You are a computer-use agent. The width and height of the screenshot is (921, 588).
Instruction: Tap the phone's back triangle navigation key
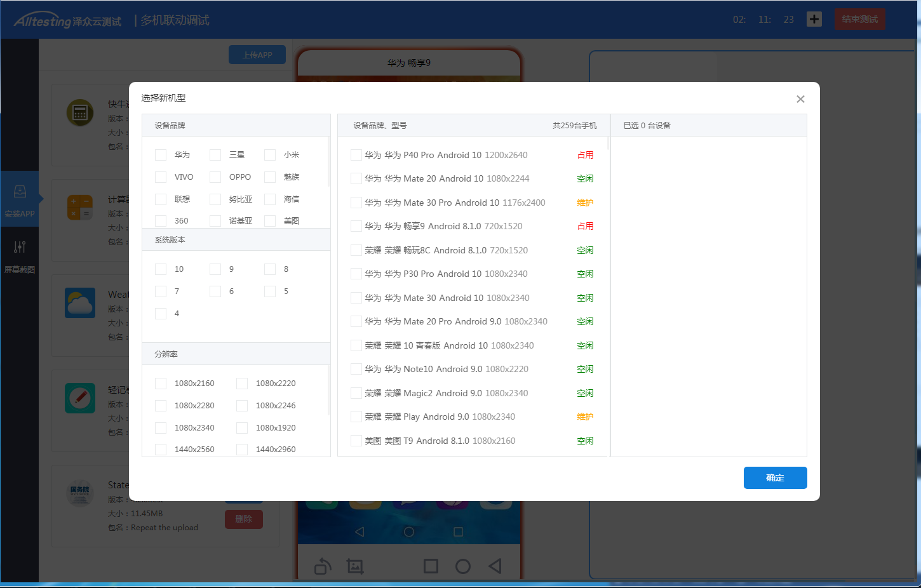[x=360, y=532]
